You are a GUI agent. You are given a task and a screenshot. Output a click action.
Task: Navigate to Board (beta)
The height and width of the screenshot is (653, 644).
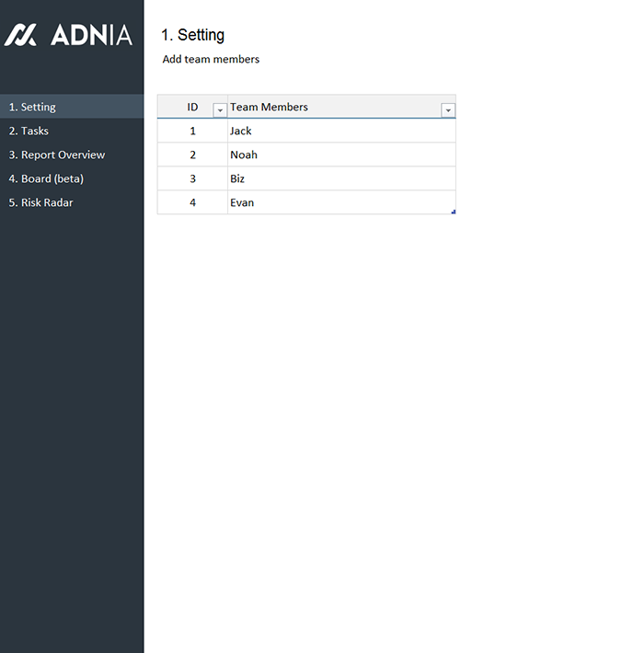pos(46,178)
